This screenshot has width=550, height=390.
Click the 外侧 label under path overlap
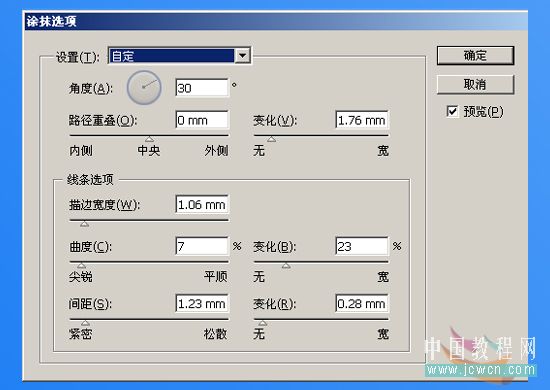tap(216, 151)
